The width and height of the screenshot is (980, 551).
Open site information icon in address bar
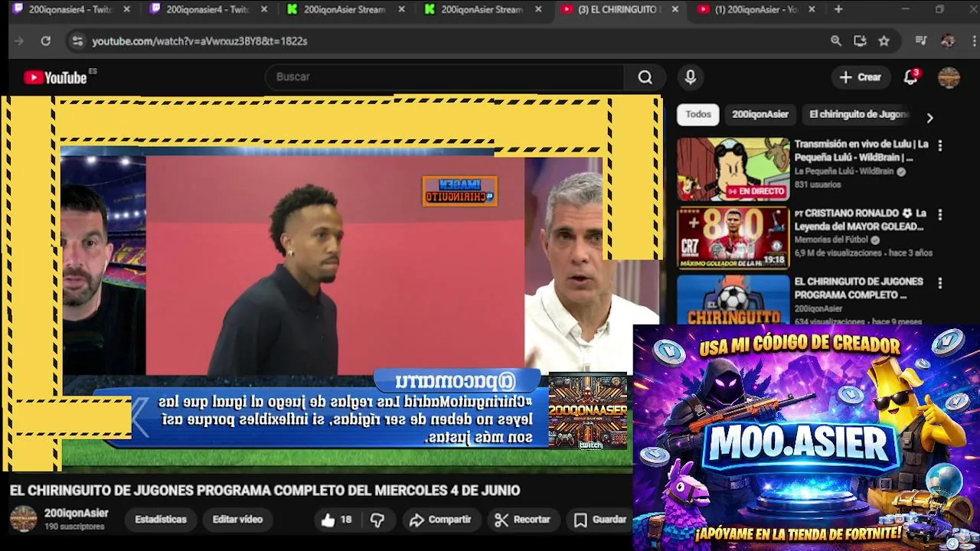coord(77,41)
